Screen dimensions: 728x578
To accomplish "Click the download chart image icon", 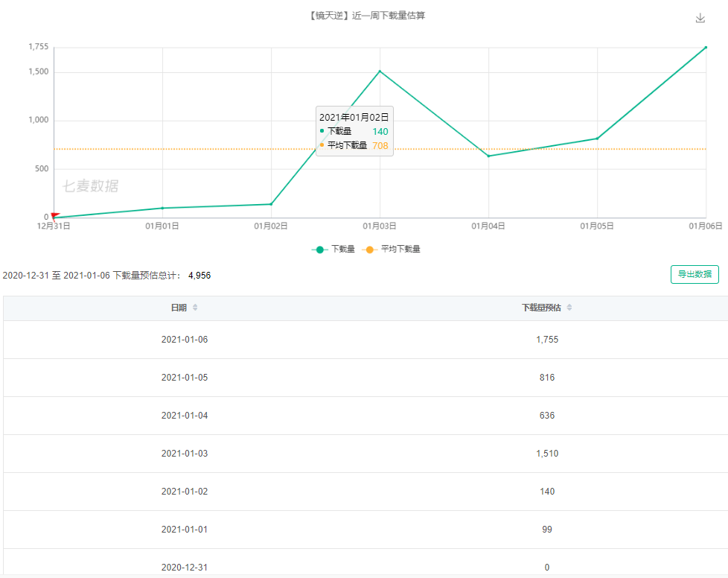I will [x=700, y=18].
